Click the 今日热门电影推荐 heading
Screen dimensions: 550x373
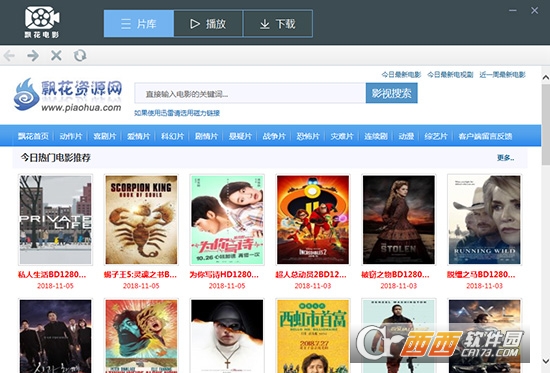[x=55, y=158]
